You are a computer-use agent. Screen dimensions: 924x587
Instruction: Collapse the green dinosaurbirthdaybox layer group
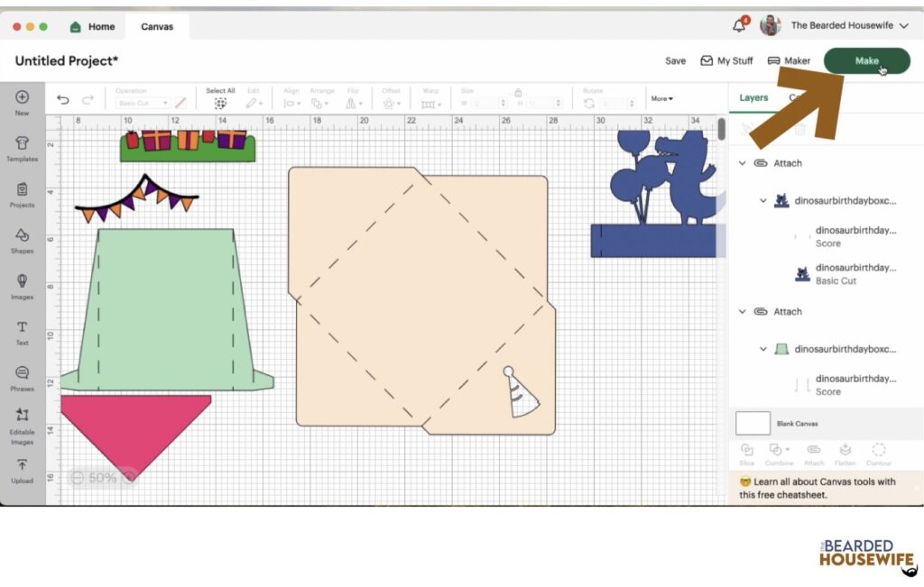click(x=763, y=349)
